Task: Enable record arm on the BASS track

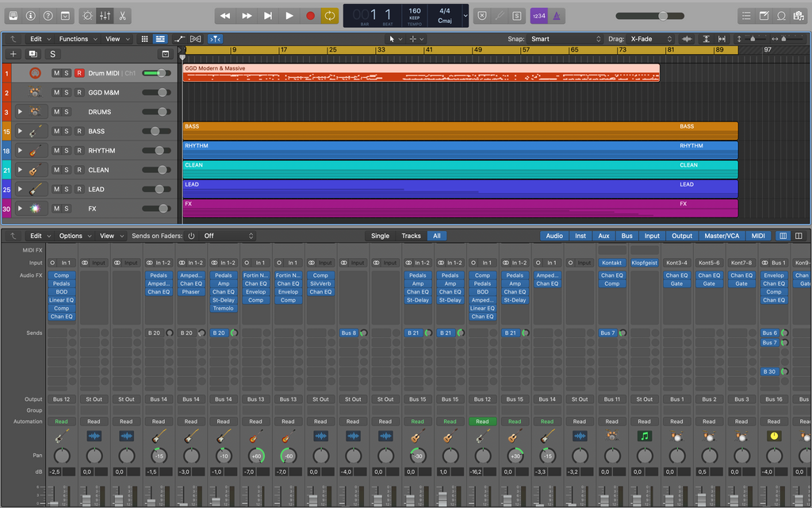Action: tap(80, 131)
